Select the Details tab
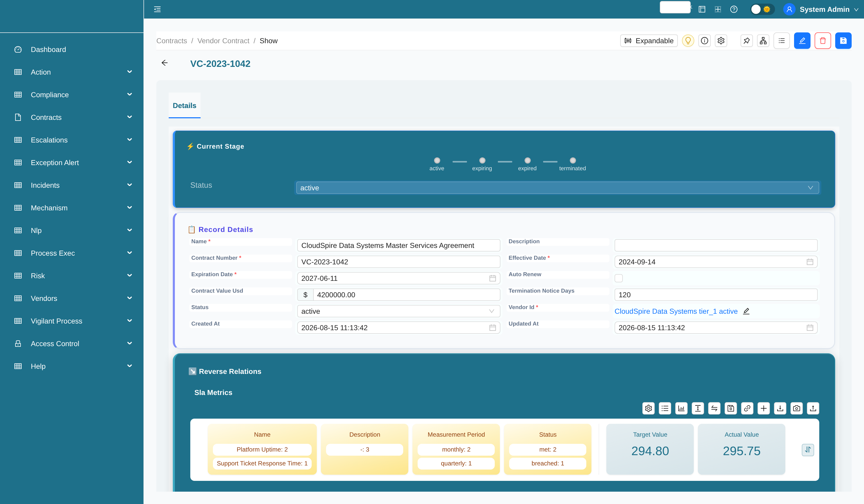Image resolution: width=864 pixels, height=504 pixels. pyautogui.click(x=184, y=106)
